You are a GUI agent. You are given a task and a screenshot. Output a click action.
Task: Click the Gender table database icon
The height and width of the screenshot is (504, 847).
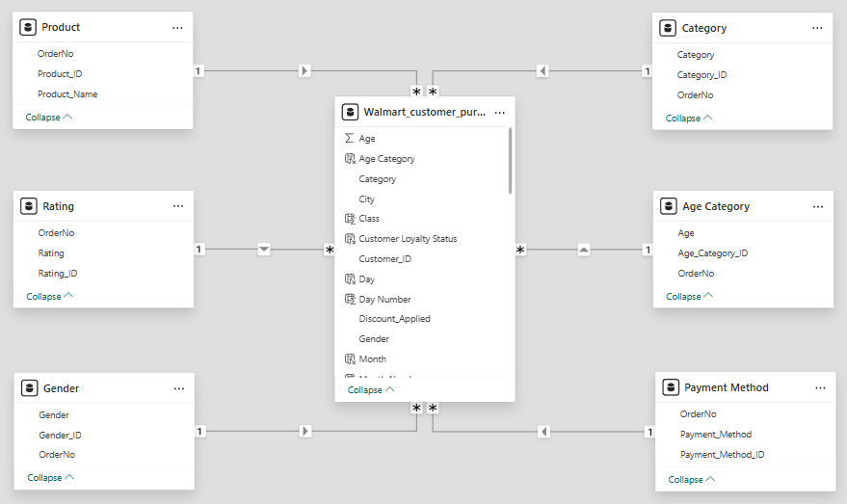[29, 387]
